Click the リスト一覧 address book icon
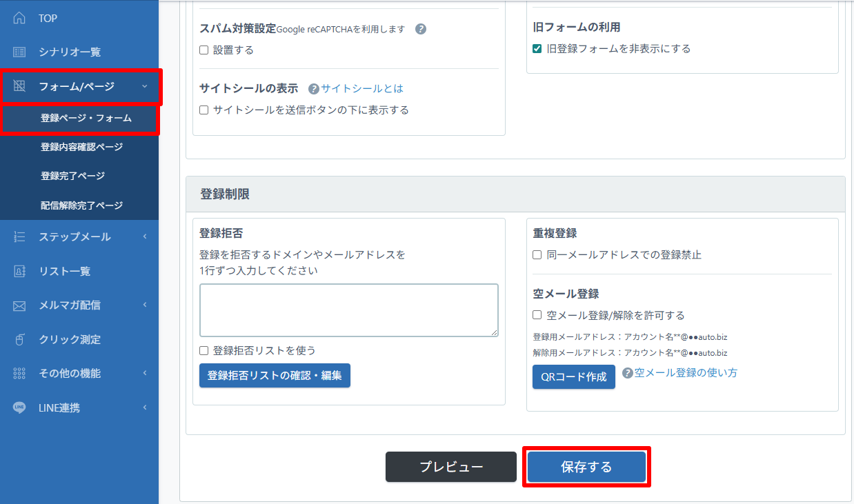 pos(19,272)
